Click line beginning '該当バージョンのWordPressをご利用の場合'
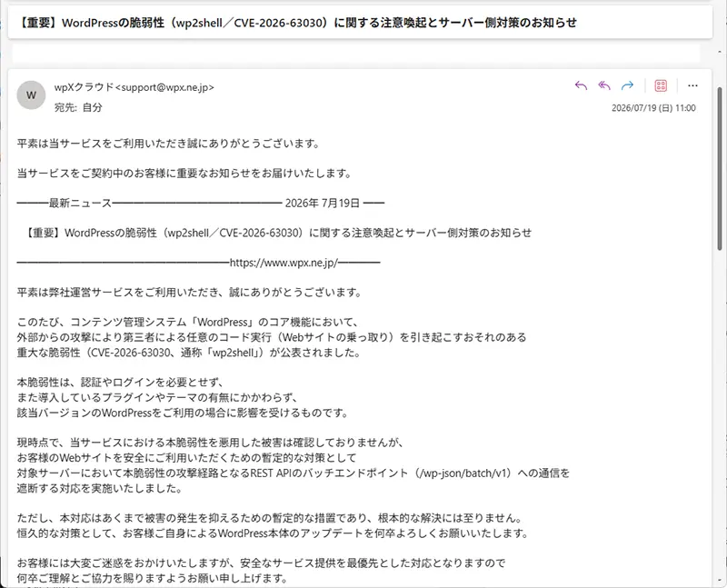 pyautogui.click(x=183, y=413)
